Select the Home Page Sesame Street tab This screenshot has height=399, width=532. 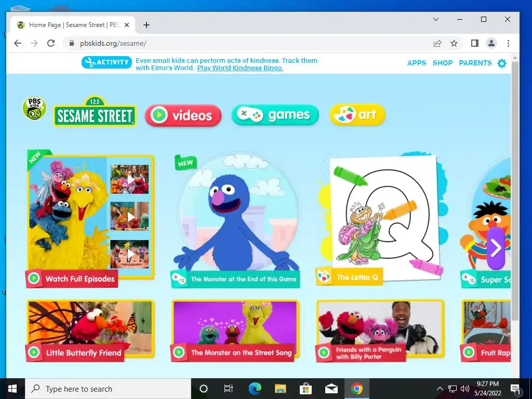coord(73,25)
